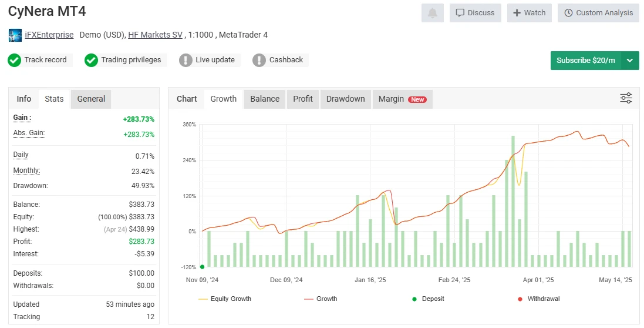Toggle the Deposit legend marker
This screenshot has width=644, height=328.
coord(427,299)
